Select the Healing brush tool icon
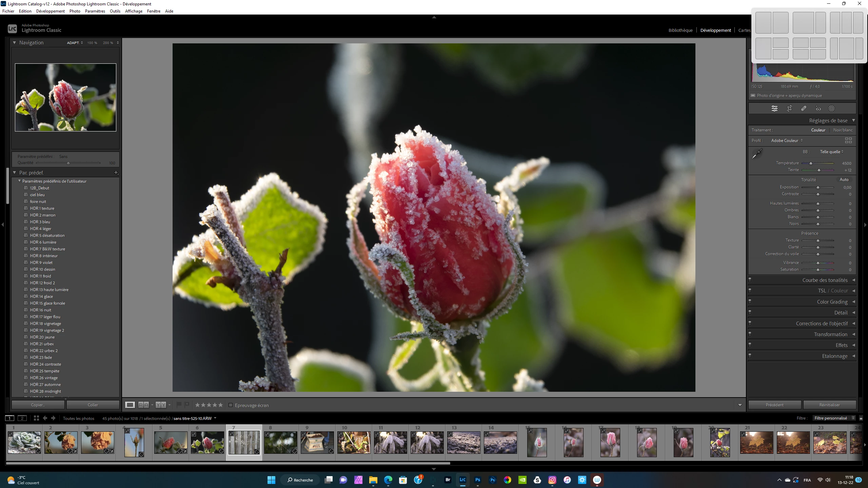The height and width of the screenshot is (488, 868). [x=804, y=108]
